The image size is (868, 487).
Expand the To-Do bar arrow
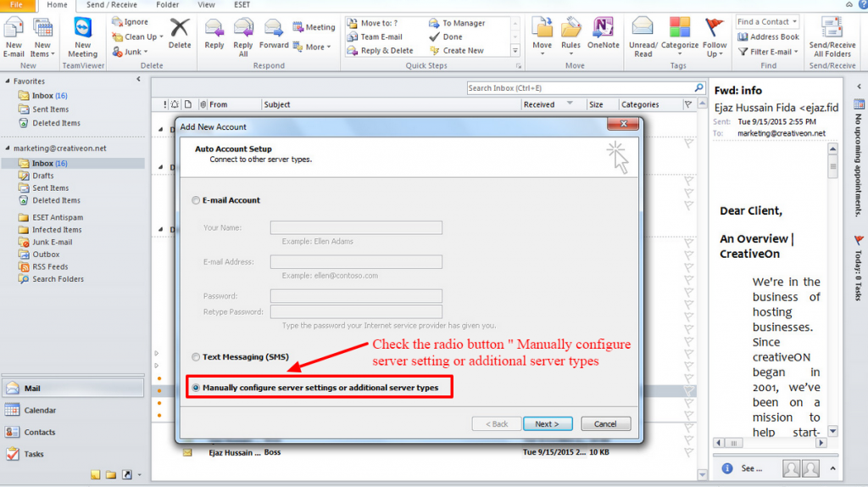coord(860,87)
